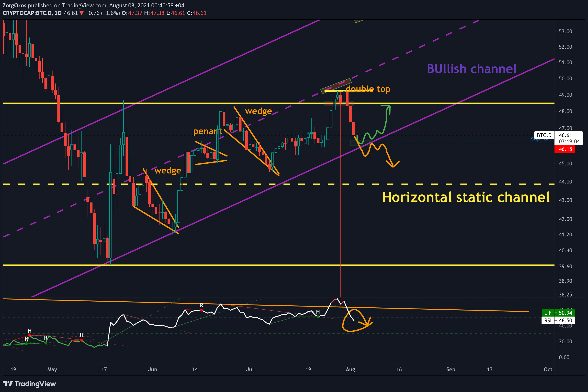Click the 1D timeframe label in header
Screen dimensions: 588x392
[58, 13]
